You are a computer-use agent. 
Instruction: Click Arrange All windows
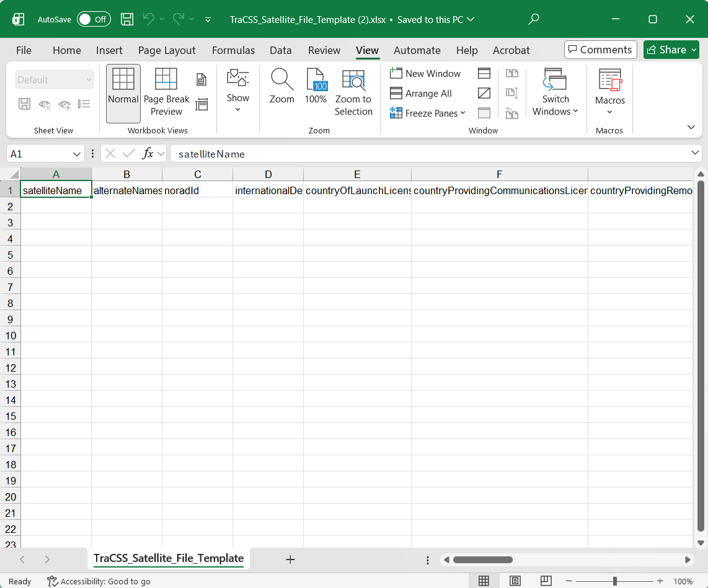click(x=421, y=93)
